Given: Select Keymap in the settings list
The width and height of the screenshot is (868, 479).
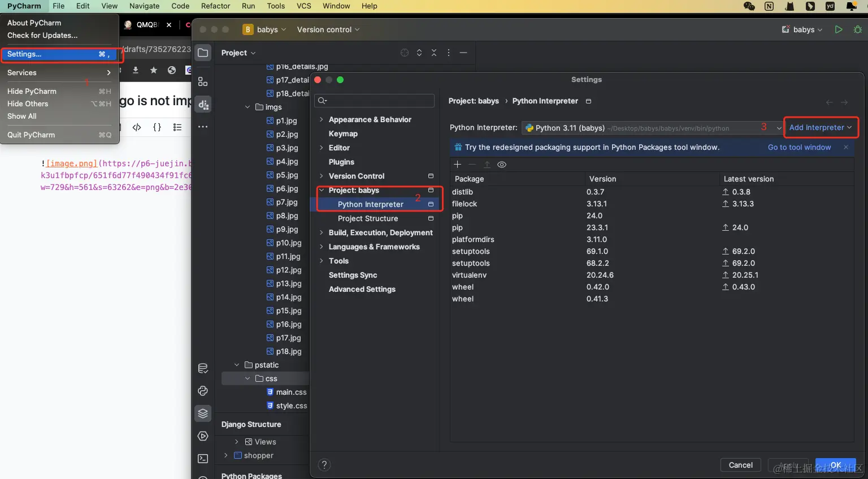Looking at the screenshot, I should coord(343,133).
